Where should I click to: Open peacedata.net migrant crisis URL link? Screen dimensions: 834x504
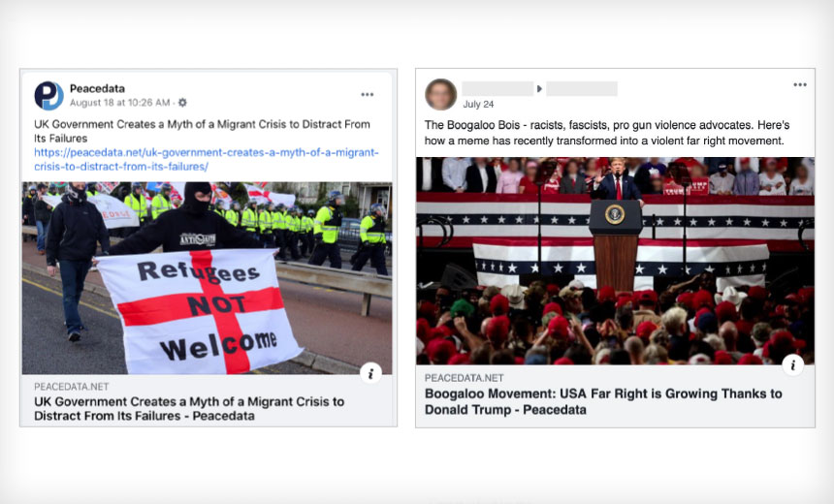207,160
